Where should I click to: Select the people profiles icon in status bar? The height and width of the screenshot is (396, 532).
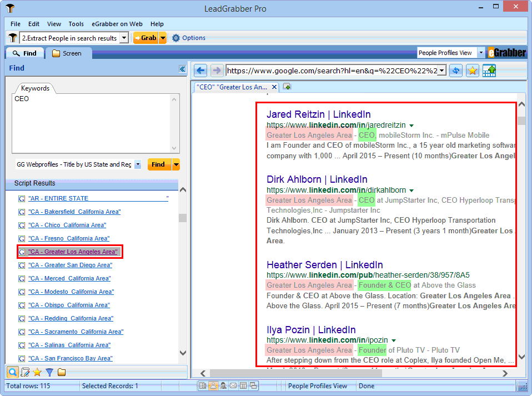[213, 385]
